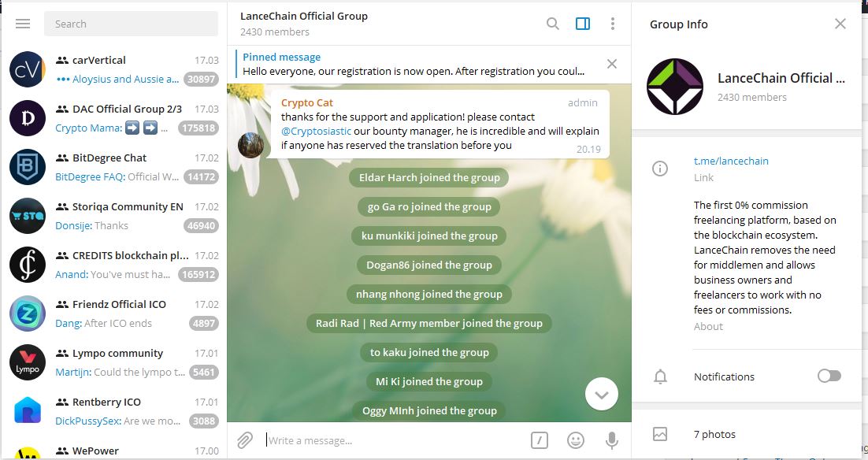Open CREDITS blockchain chat avatar

click(x=28, y=265)
